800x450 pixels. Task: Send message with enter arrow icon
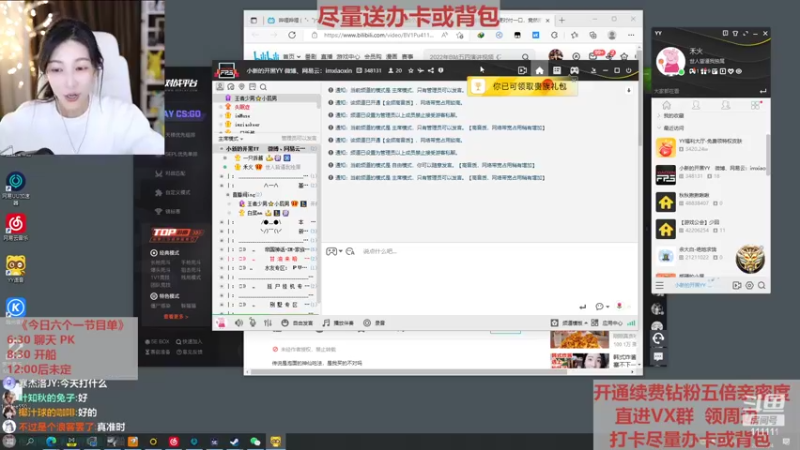coord(583,307)
